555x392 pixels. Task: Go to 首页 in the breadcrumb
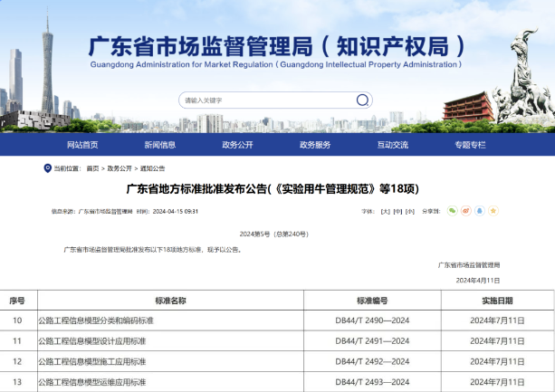click(92, 168)
